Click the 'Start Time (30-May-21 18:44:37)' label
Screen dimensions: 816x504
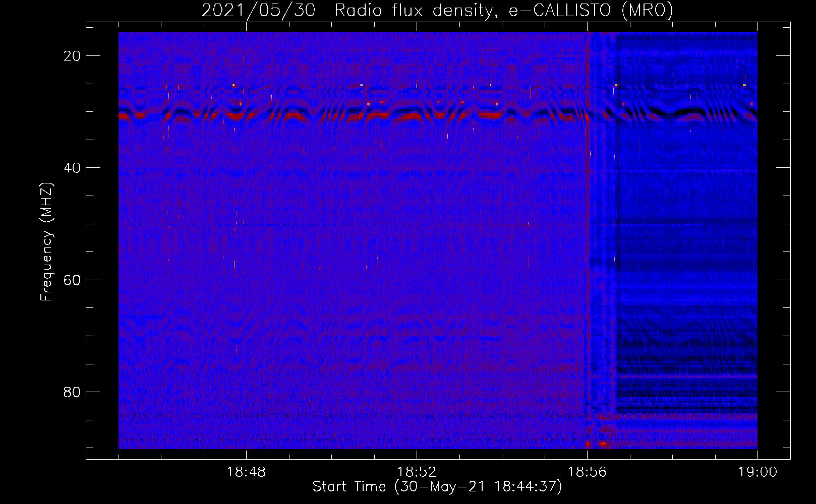(x=437, y=487)
